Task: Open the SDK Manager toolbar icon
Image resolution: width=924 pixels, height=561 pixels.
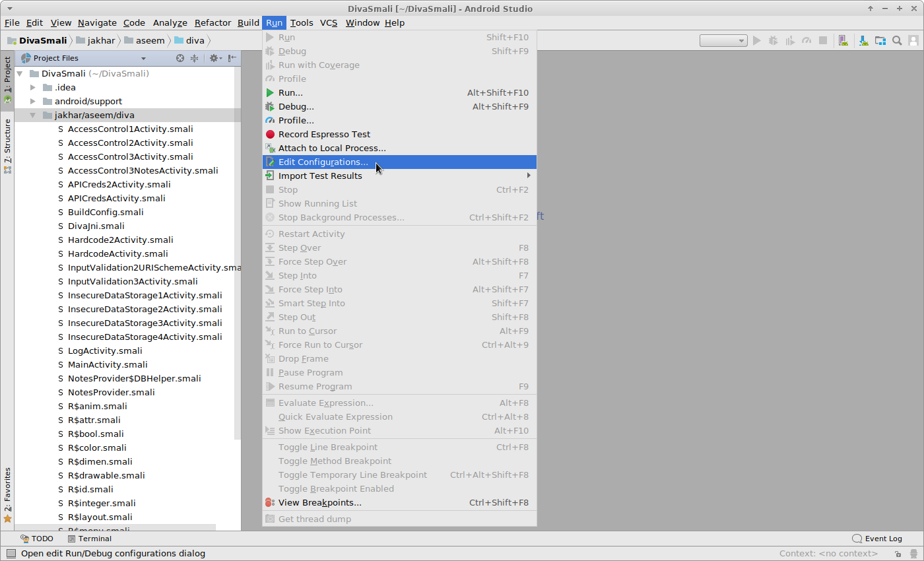Action: tap(863, 40)
